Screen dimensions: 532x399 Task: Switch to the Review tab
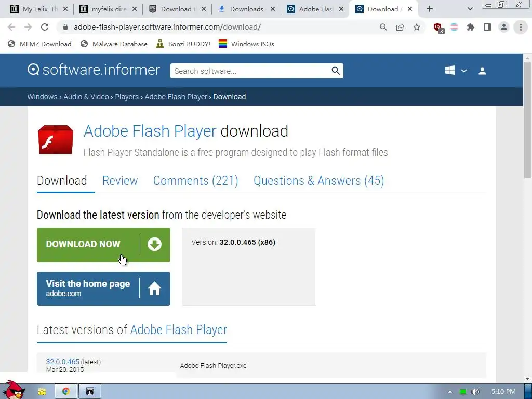coord(120,180)
